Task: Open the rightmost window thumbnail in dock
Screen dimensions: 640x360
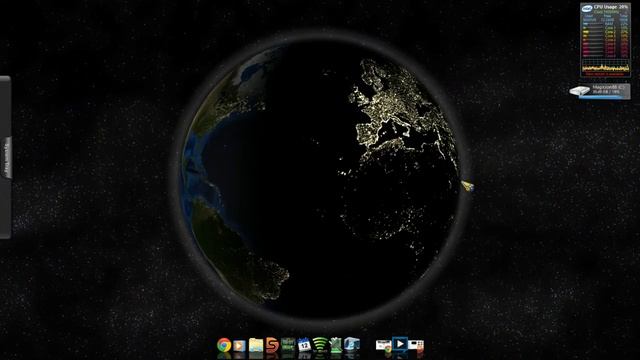Action: [416, 346]
